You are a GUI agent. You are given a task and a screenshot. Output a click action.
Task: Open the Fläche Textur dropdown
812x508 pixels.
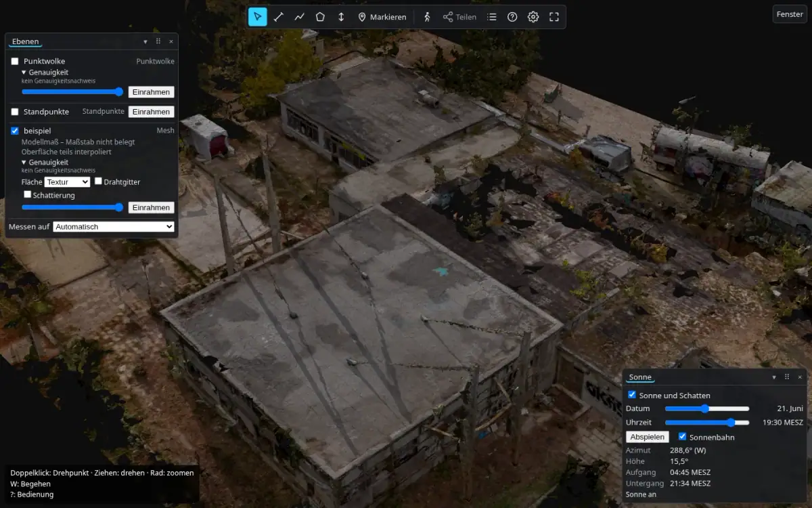tap(67, 182)
